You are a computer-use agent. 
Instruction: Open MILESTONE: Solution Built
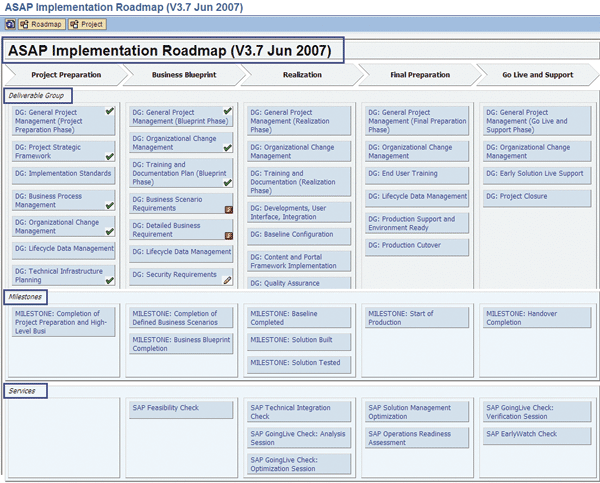299,342
